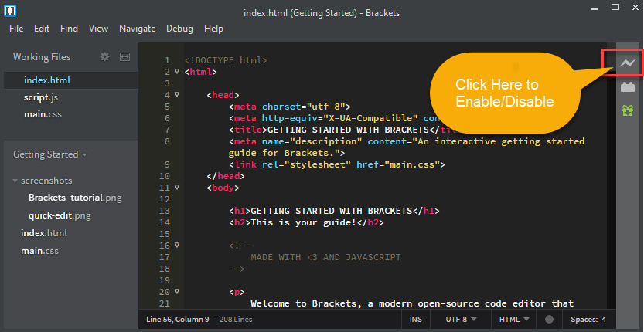Open the Getting Started project dropdown
644x332 pixels.
pyautogui.click(x=49, y=154)
